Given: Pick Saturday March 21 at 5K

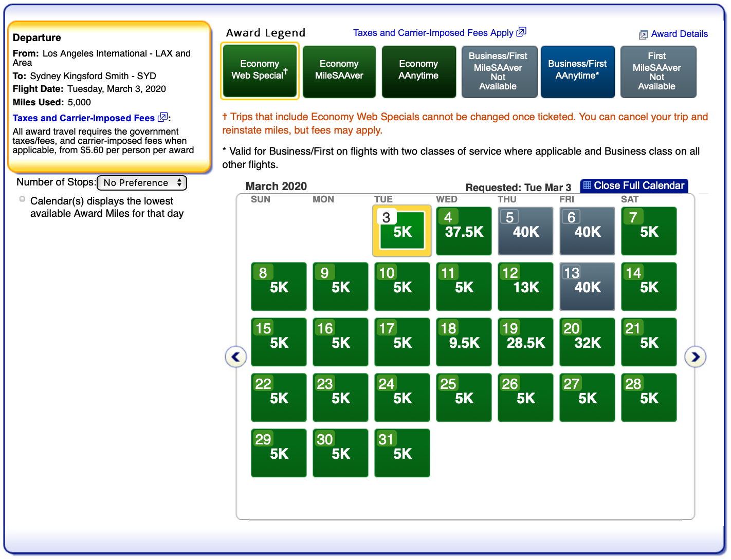Looking at the screenshot, I should coord(649,342).
